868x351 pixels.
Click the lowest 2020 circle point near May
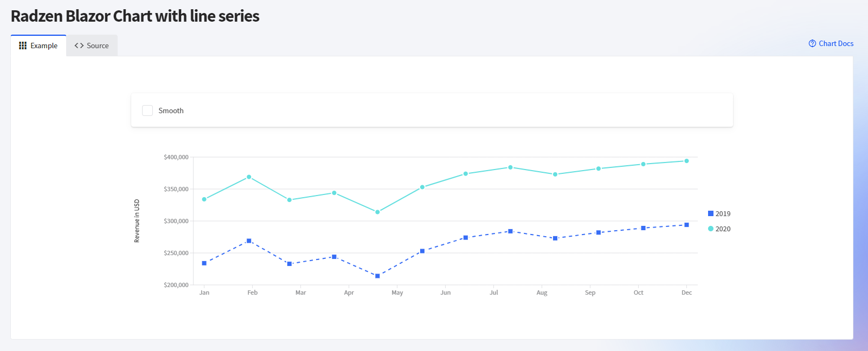coord(377,212)
